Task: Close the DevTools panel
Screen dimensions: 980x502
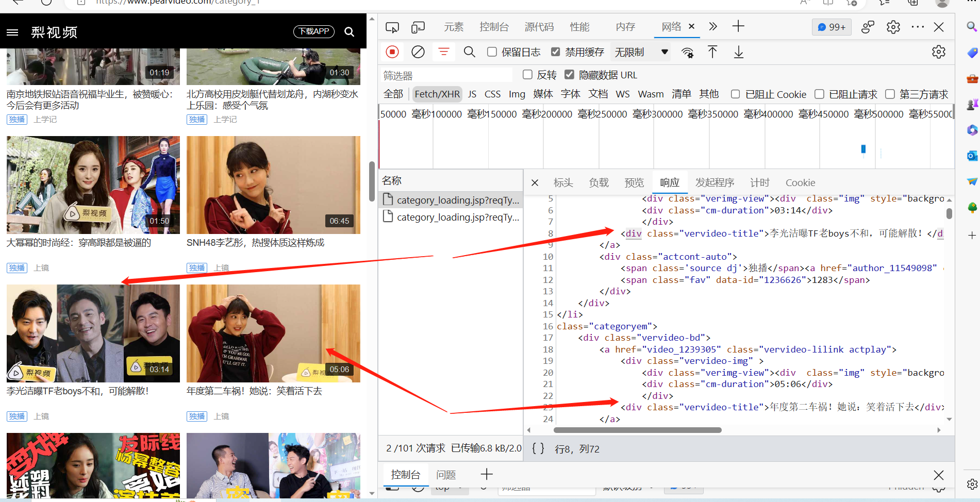Action: point(939,27)
